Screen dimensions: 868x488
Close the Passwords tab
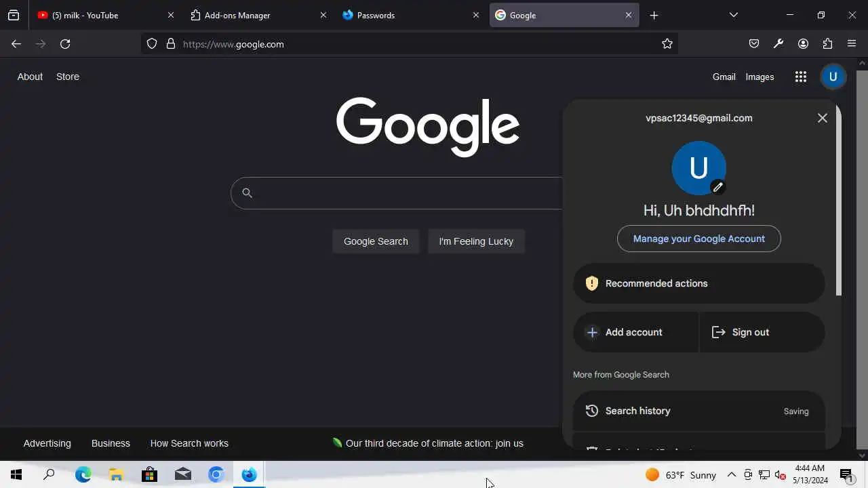coord(476,15)
